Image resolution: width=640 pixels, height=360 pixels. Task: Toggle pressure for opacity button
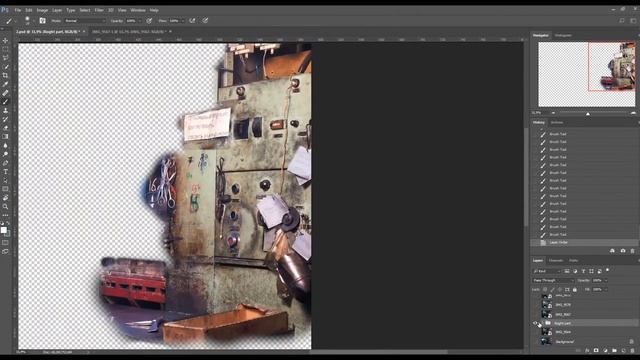tap(149, 20)
